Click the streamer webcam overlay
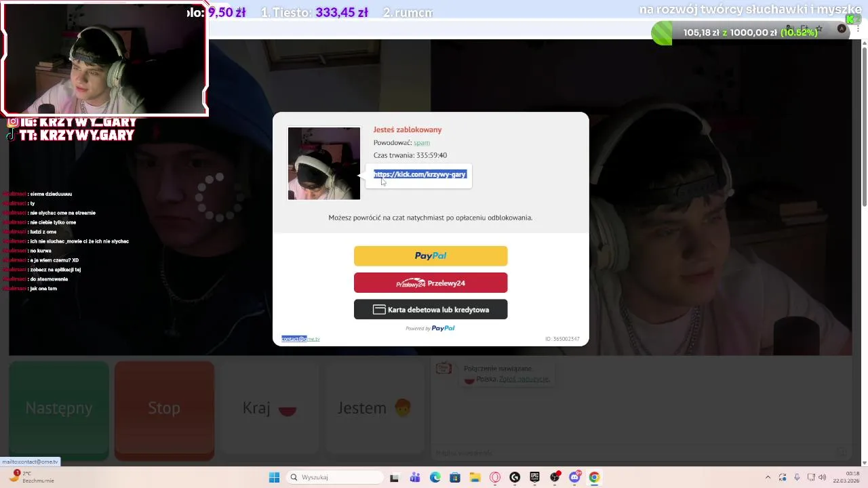This screenshot has width=868, height=488. point(104,58)
